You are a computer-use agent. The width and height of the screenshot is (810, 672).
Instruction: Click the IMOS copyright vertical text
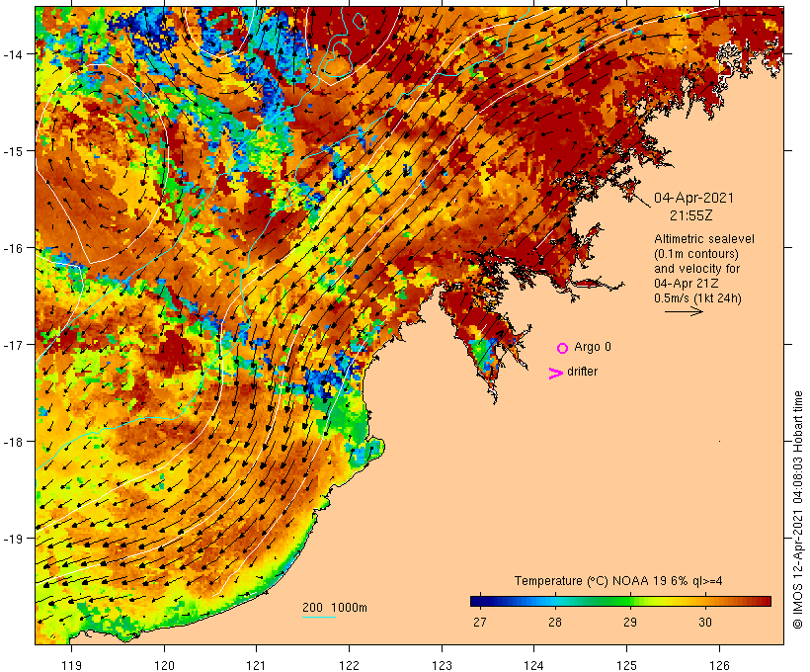point(798,510)
